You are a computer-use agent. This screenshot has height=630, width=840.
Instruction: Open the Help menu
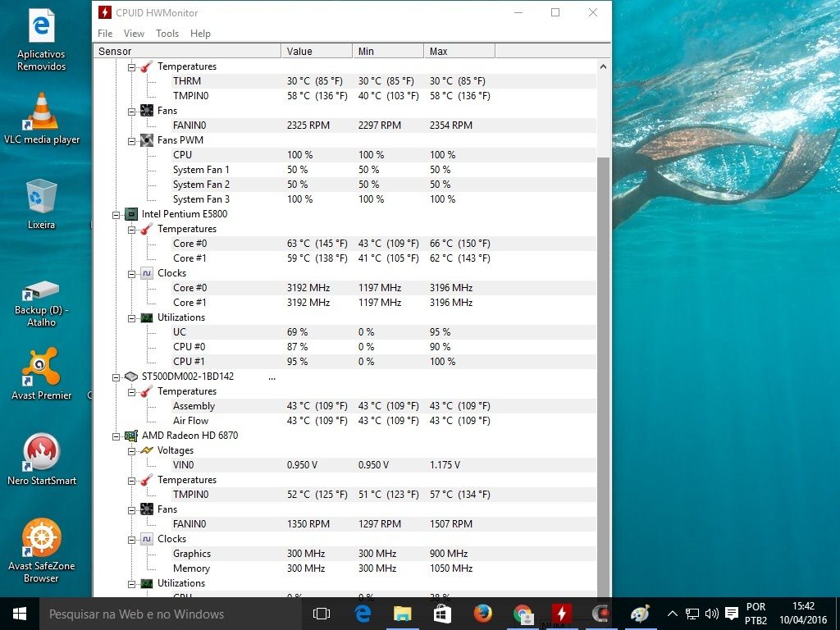point(200,33)
